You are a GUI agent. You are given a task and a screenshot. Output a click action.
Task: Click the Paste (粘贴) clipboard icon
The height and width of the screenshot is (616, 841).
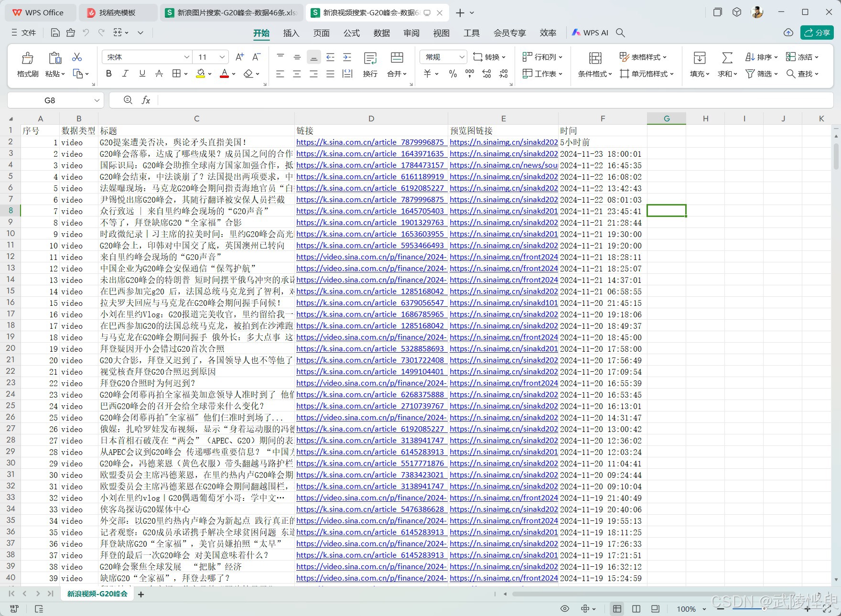coord(55,58)
